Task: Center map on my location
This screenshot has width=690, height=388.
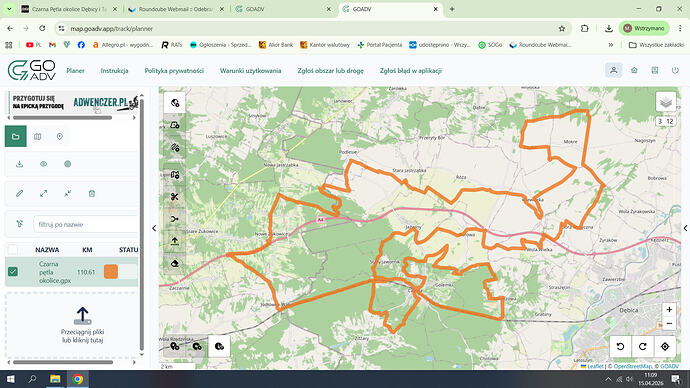Action: point(665,347)
